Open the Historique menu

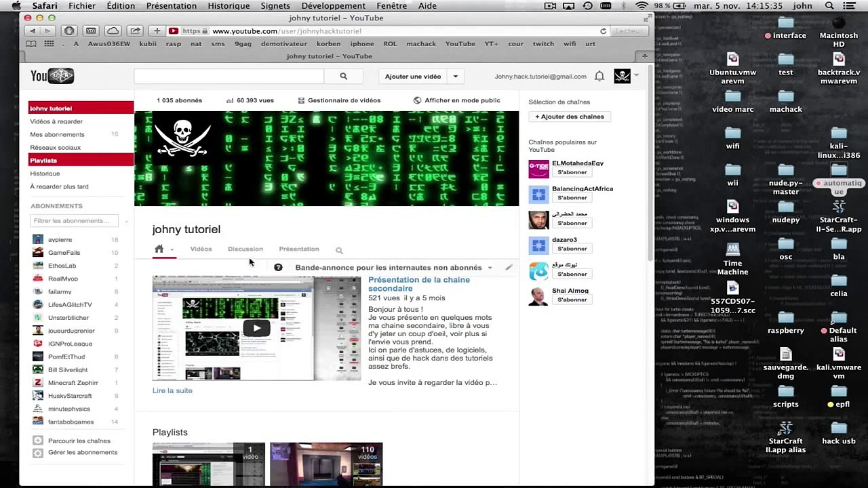click(229, 5)
